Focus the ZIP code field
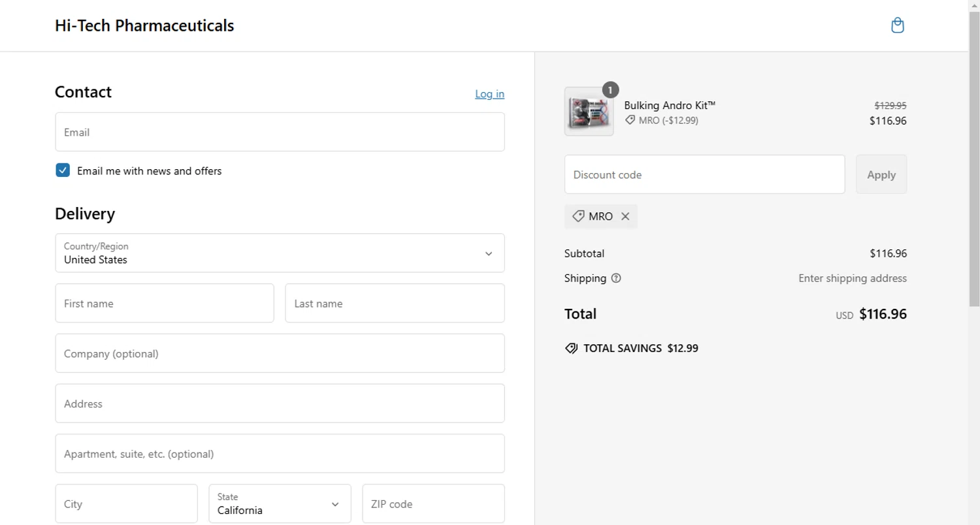Screen dimensions: 980x525 coord(433,503)
